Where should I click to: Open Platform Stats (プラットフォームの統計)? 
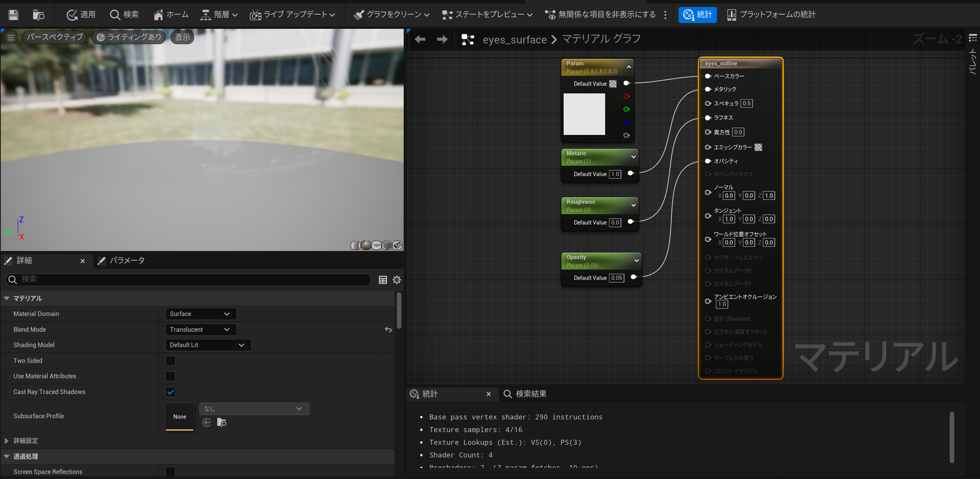tap(771, 15)
